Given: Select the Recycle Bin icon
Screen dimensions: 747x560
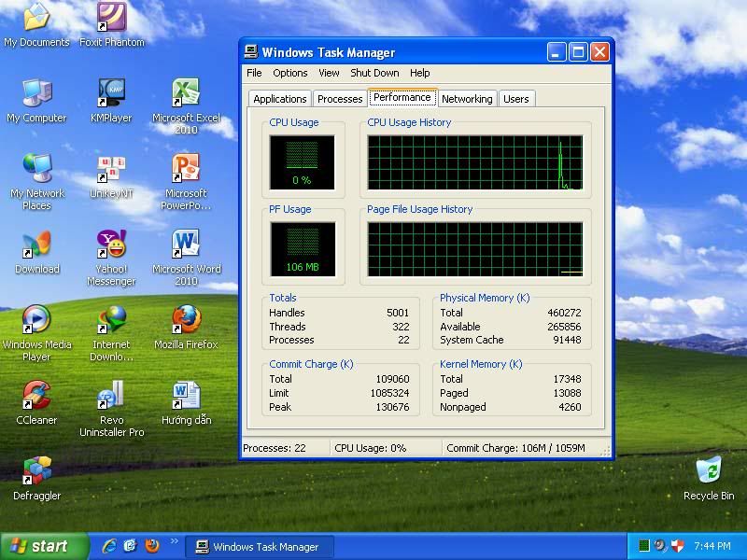Looking at the screenshot, I should (x=709, y=479).
